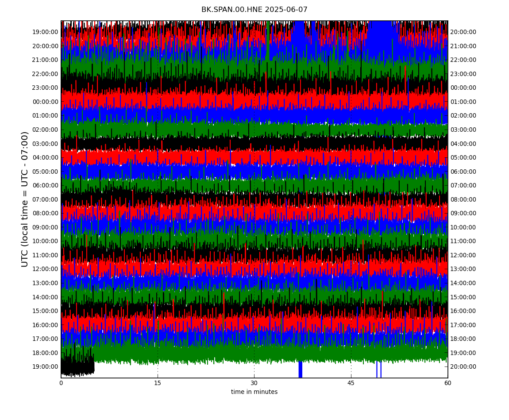Pick local-time axis label 21:00:00
Viewport: 509px width, 420px height.
coord(463,46)
